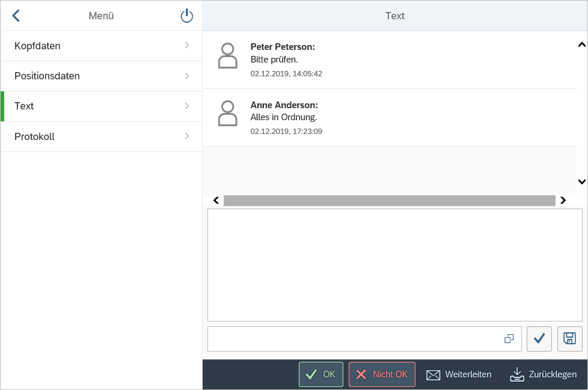Click the back arrow in menu header
Image resolution: width=588 pixels, height=390 pixels.
tap(16, 16)
